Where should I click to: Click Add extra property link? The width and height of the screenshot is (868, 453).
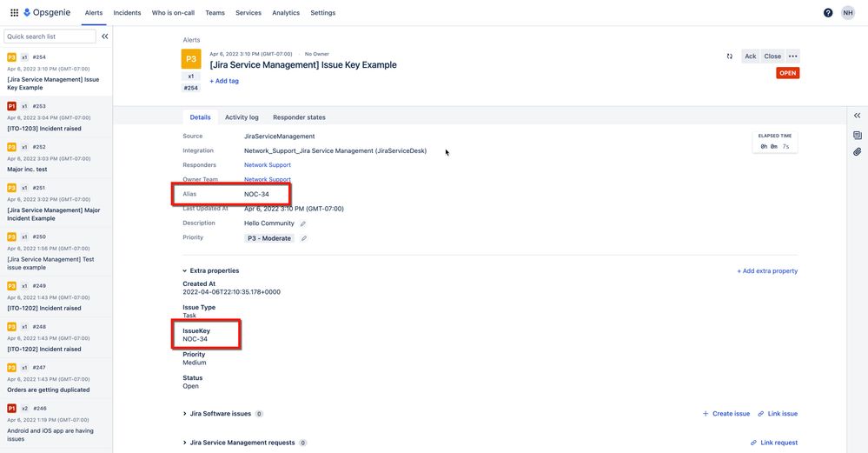pos(767,270)
